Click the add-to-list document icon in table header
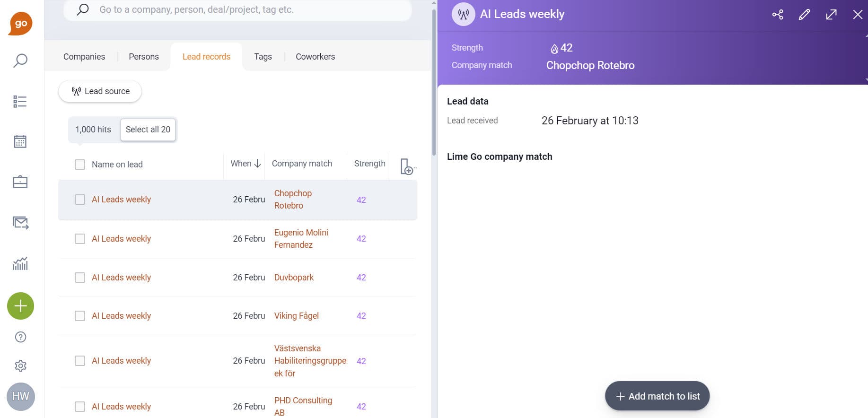The height and width of the screenshot is (418, 868). click(x=407, y=166)
